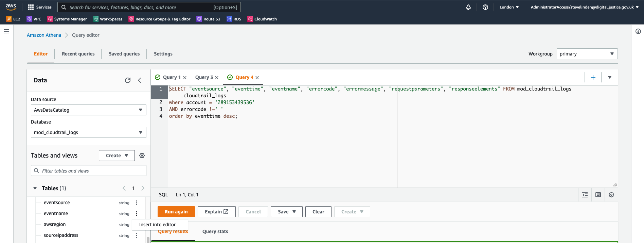Close the Query 1 tab
This screenshot has width=644, height=243.
pyautogui.click(x=185, y=78)
